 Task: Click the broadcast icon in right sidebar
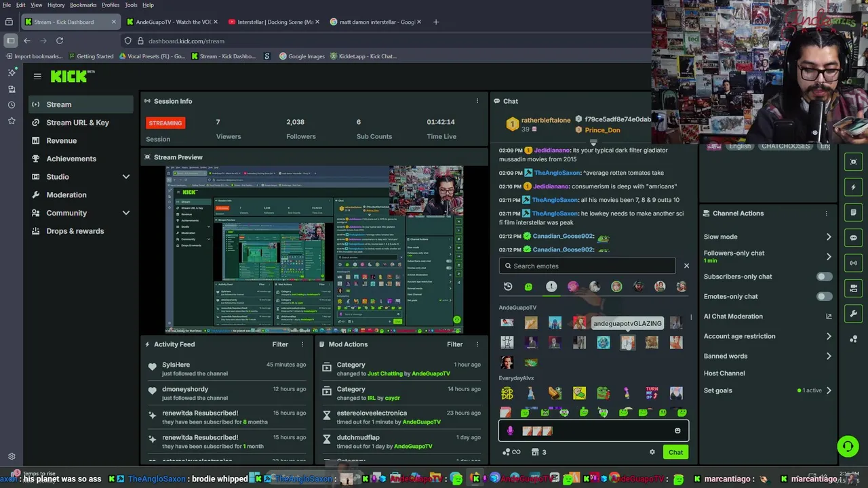(x=854, y=262)
